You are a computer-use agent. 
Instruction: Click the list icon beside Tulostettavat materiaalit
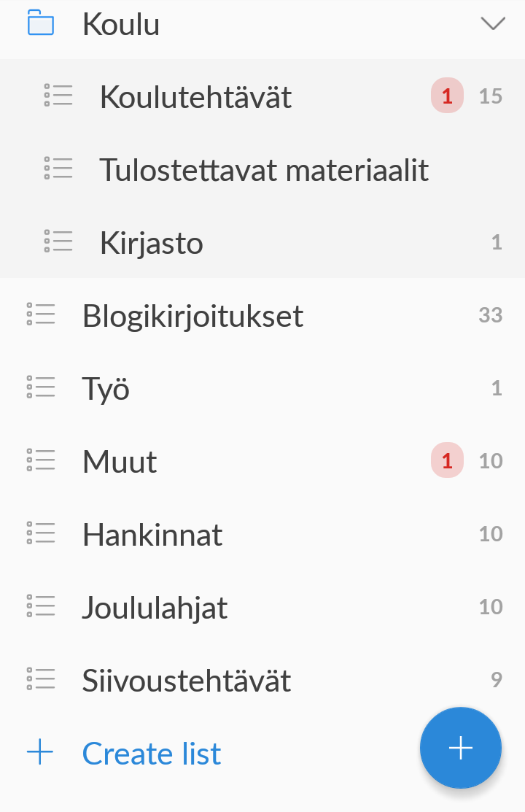tap(58, 169)
